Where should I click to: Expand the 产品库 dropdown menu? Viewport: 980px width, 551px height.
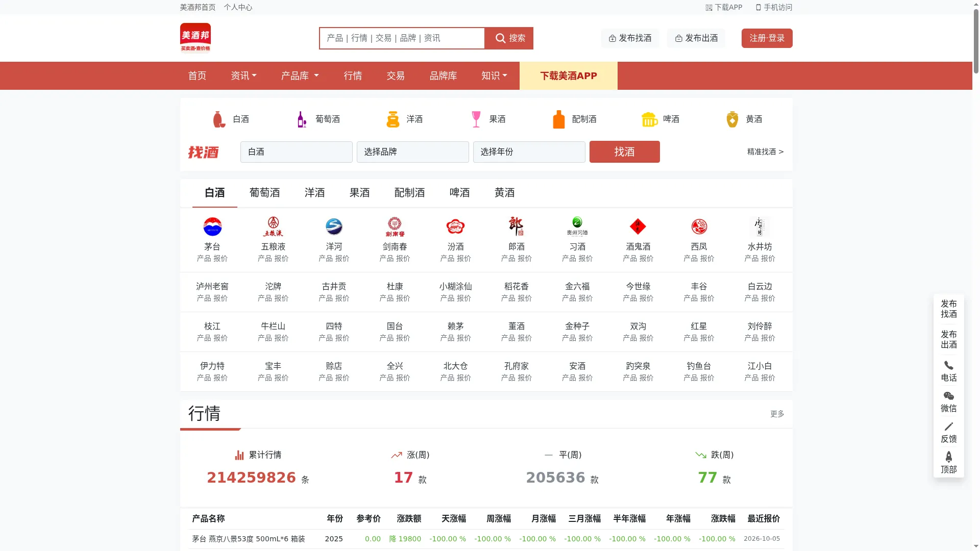coord(300,76)
